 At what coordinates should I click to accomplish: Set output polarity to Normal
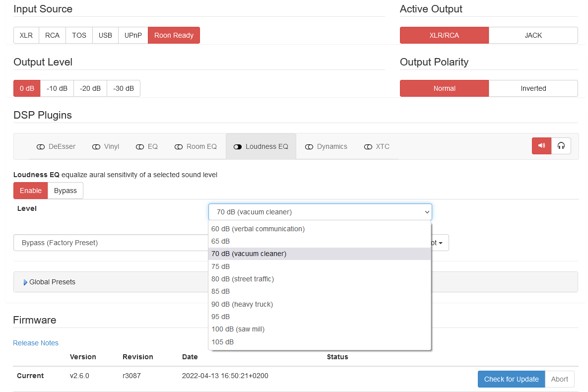[x=445, y=88]
